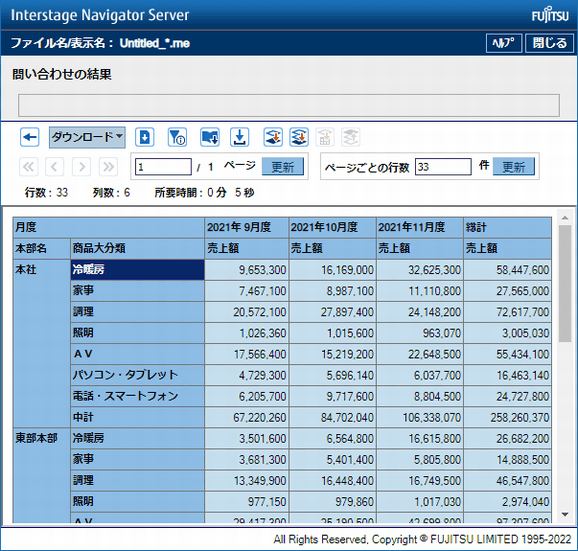Click the value 16,463,140
The height and width of the screenshot is (551, 578).
508,375
